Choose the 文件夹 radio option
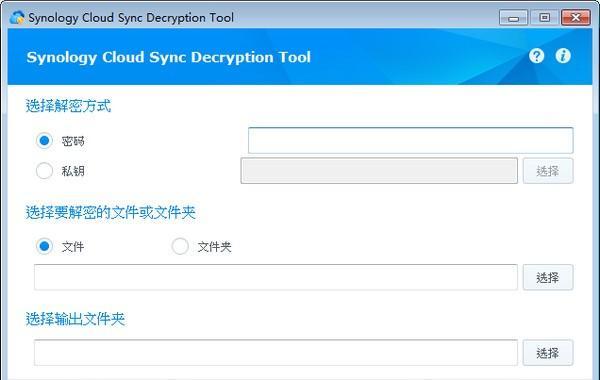600x380 pixels. coord(180,246)
